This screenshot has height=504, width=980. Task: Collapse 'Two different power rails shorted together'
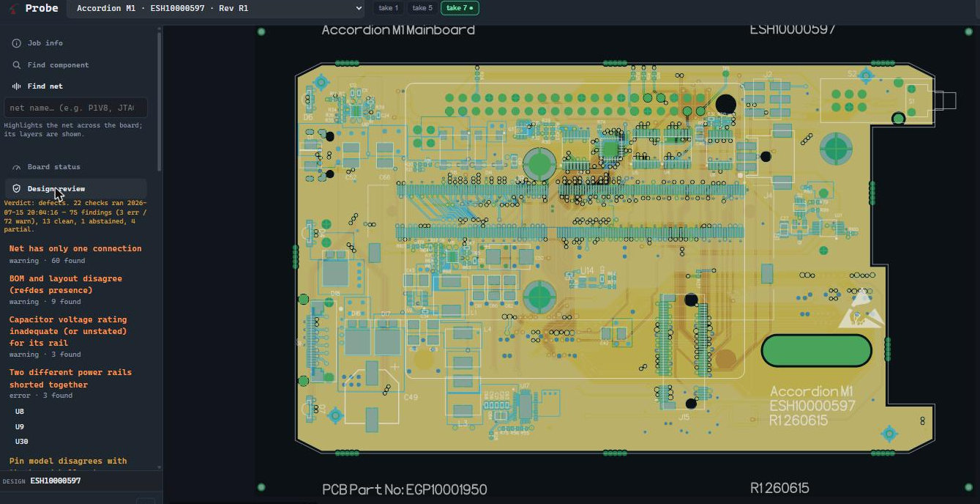click(x=70, y=378)
